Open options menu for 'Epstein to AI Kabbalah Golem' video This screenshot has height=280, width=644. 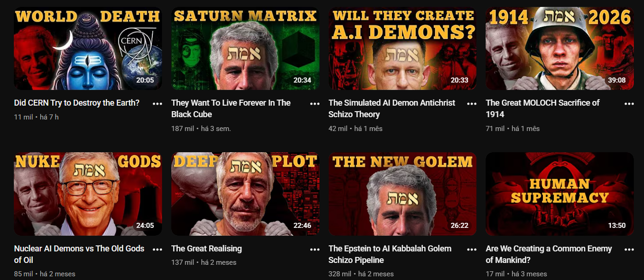click(472, 250)
